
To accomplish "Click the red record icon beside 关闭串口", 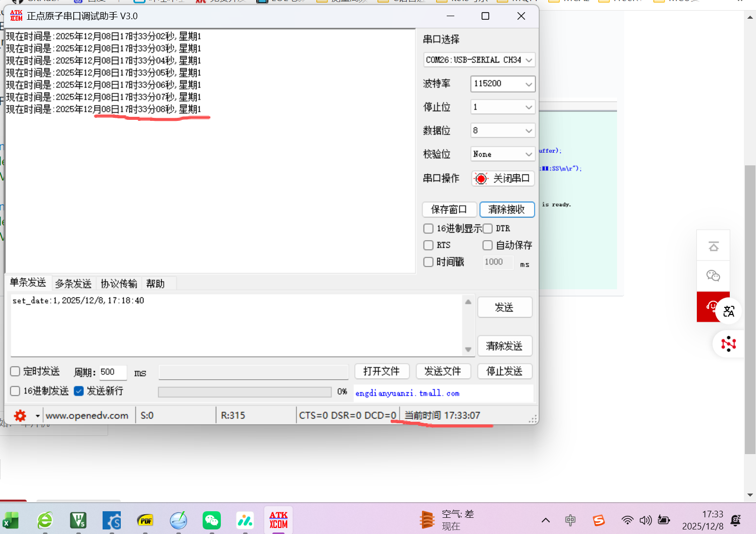I will (x=481, y=179).
